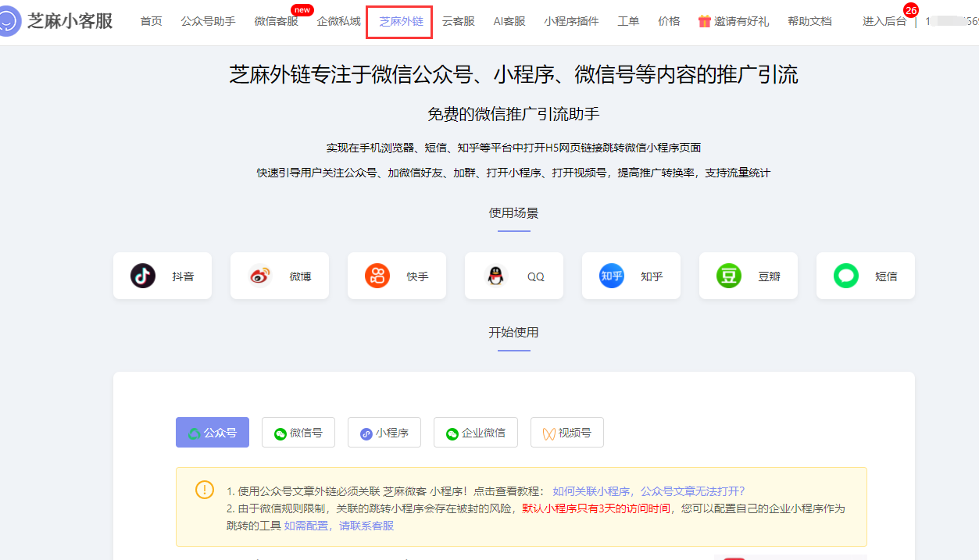Click the WeChat icon on 企业微信 tab
This screenshot has height=560, width=979.
[x=452, y=433]
